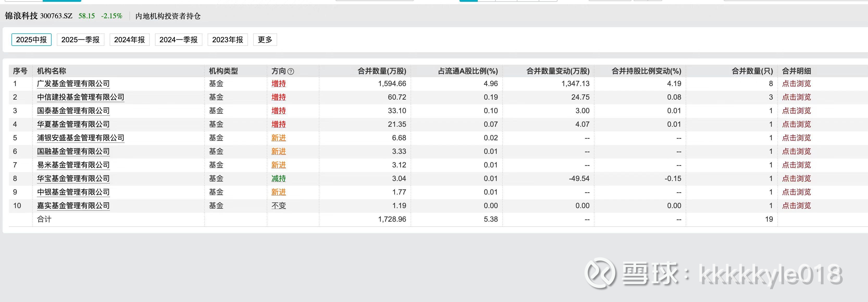This screenshot has width=868, height=302.
Task: Open 易米基金管理有限公司 link
Action: [x=73, y=165]
